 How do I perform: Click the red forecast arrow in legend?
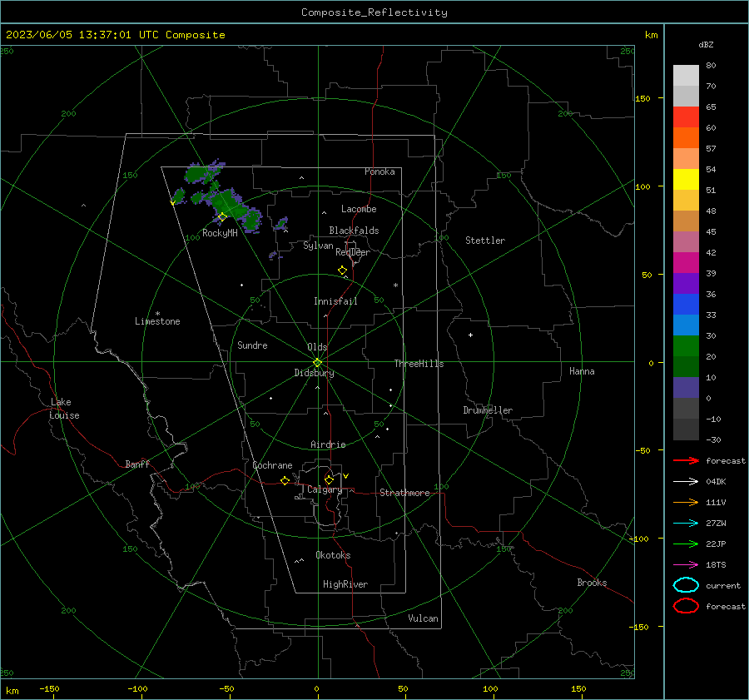click(x=686, y=460)
